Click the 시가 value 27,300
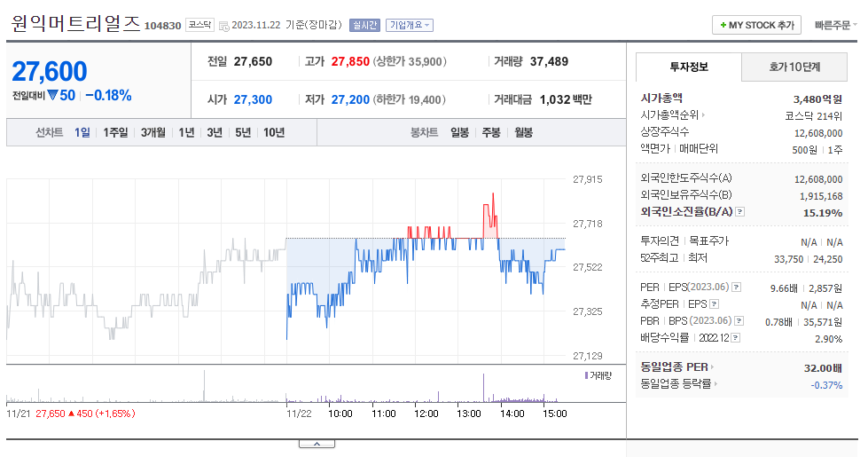This screenshot has width=868, height=457. tap(253, 99)
